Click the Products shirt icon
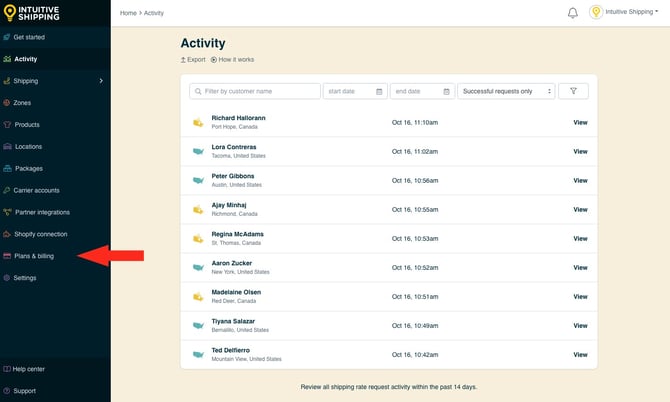This screenshot has height=402, width=670. (x=7, y=124)
